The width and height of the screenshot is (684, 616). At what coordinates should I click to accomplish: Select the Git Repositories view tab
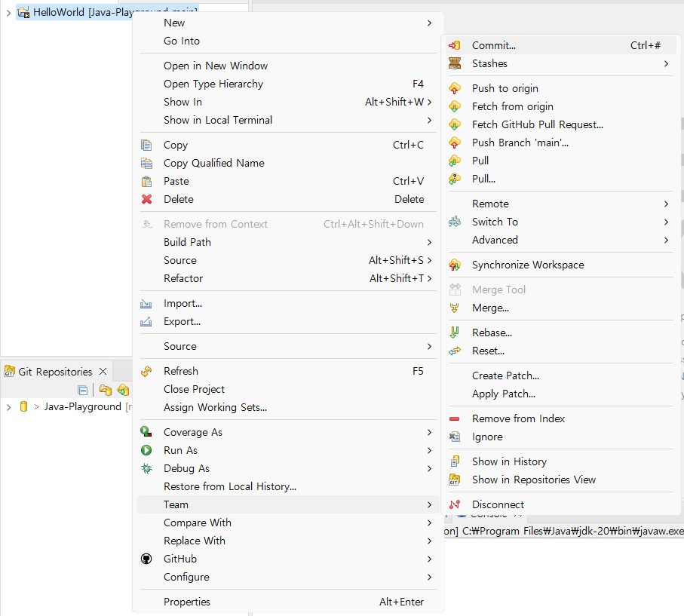[55, 372]
